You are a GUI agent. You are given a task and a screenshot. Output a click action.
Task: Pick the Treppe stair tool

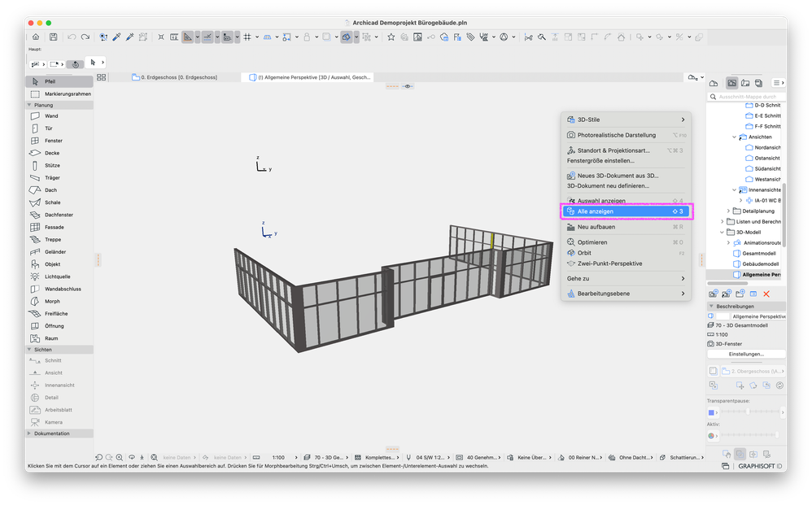(x=52, y=240)
